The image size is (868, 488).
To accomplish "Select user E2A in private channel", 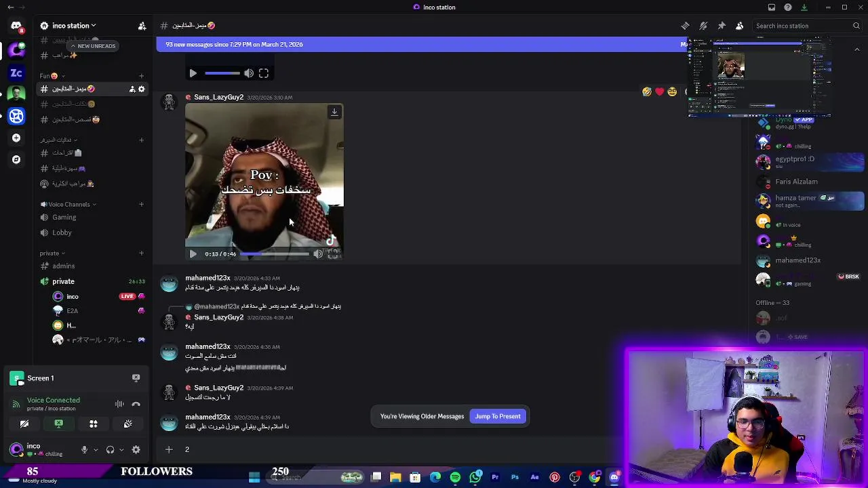I will point(100,311).
